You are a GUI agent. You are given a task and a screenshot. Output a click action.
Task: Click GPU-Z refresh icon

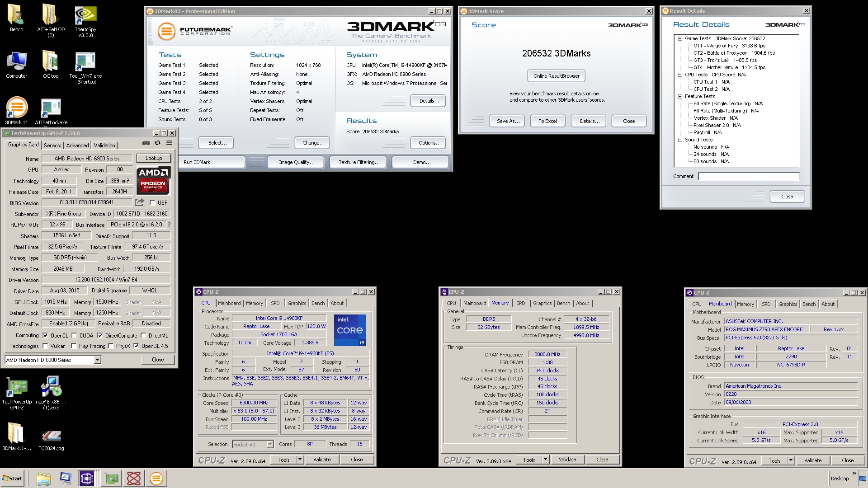157,143
